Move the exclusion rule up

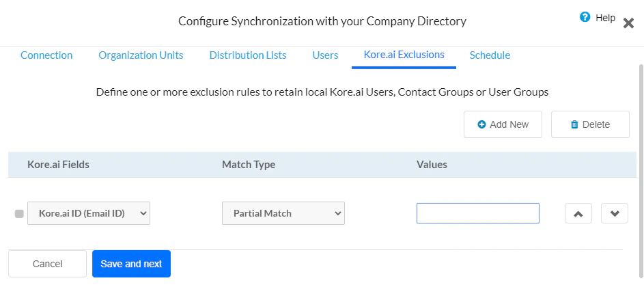pos(578,213)
